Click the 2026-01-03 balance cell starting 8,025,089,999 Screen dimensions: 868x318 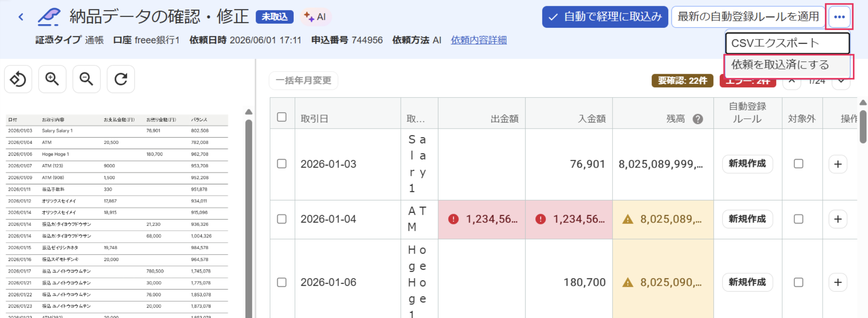(x=663, y=164)
